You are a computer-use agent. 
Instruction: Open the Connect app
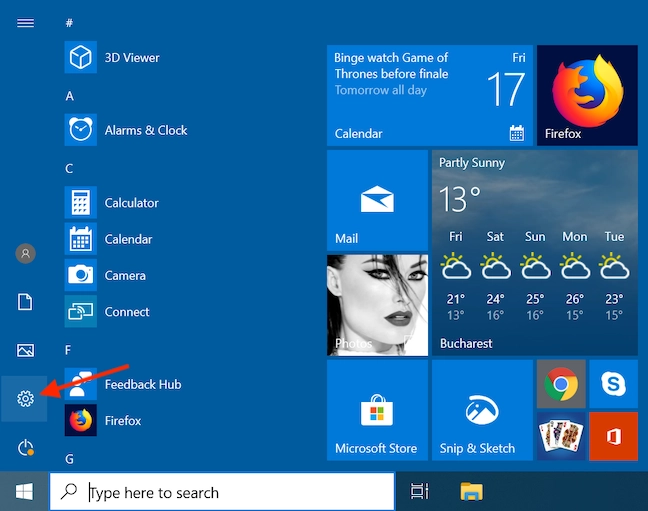tap(107, 311)
